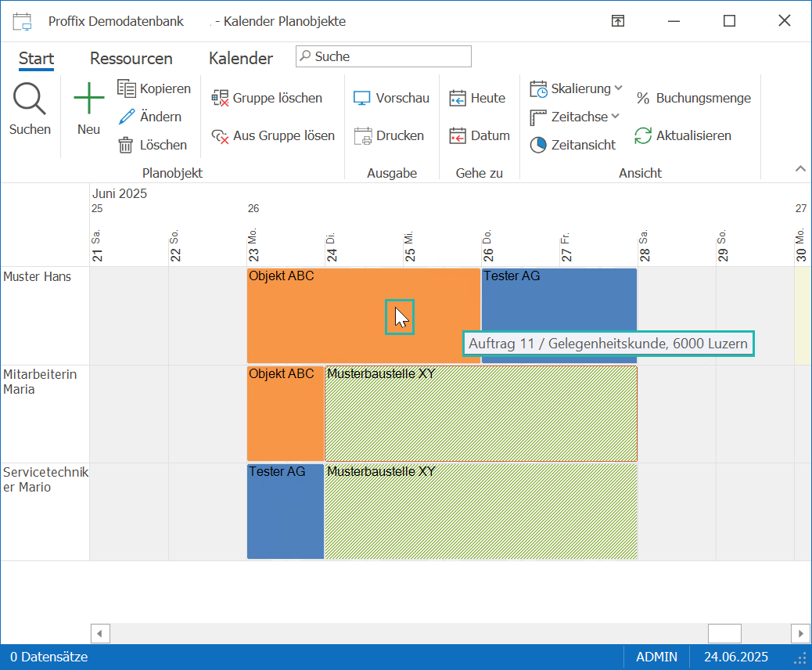Click the Buchungsmenge percent icon
This screenshot has width=812, height=670.
pyautogui.click(x=643, y=98)
